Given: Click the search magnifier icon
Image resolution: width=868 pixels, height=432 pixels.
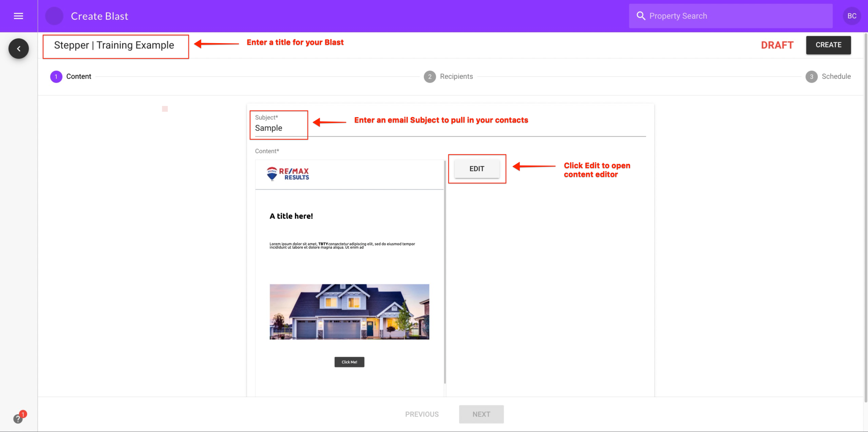Looking at the screenshot, I should 641,16.
